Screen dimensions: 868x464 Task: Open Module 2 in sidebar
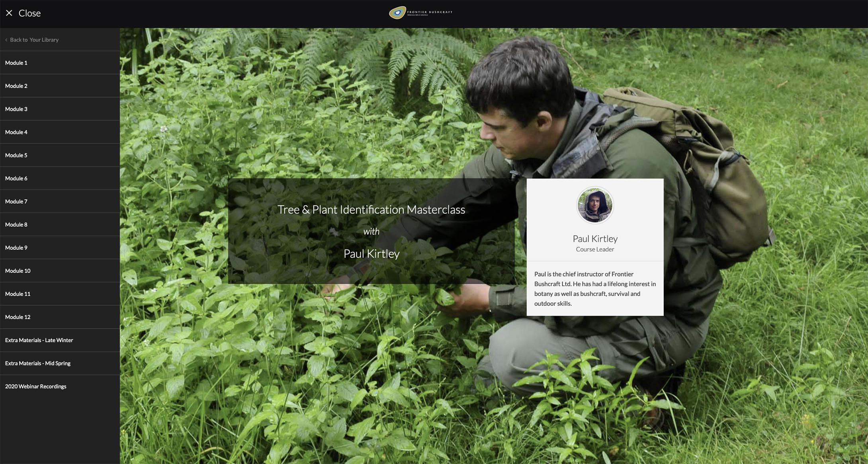[16, 86]
